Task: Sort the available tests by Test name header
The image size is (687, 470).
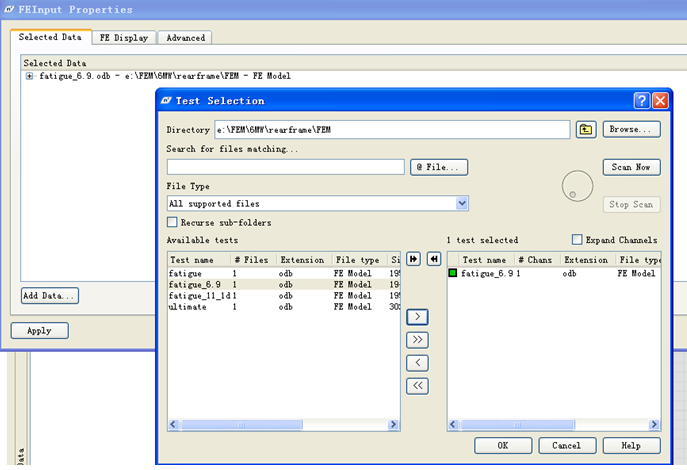Action: click(x=199, y=260)
